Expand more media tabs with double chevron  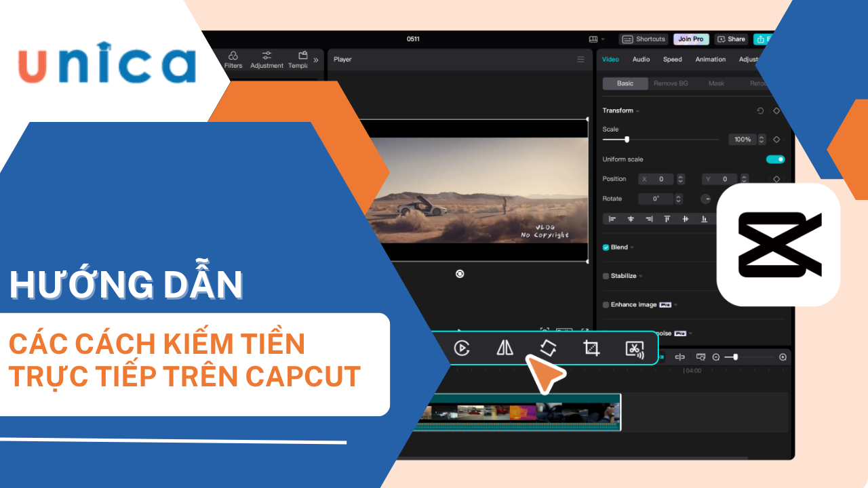pyautogui.click(x=315, y=60)
